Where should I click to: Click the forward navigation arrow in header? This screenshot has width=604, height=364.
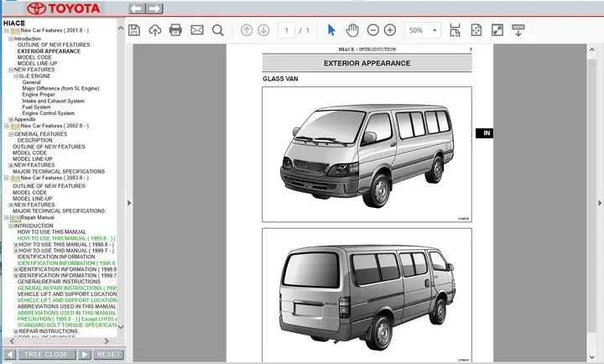click(154, 8)
